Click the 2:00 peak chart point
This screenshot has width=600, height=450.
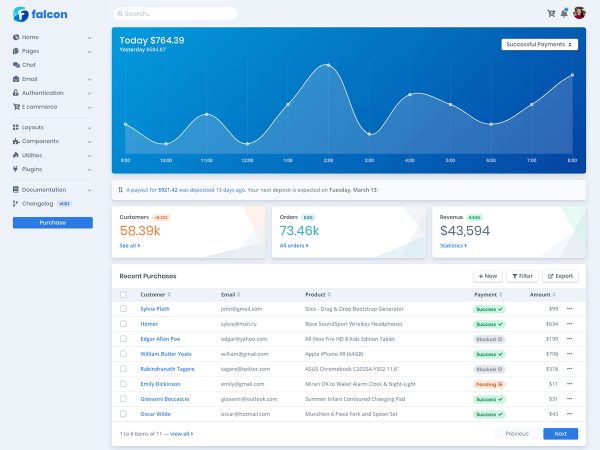[x=328, y=66]
